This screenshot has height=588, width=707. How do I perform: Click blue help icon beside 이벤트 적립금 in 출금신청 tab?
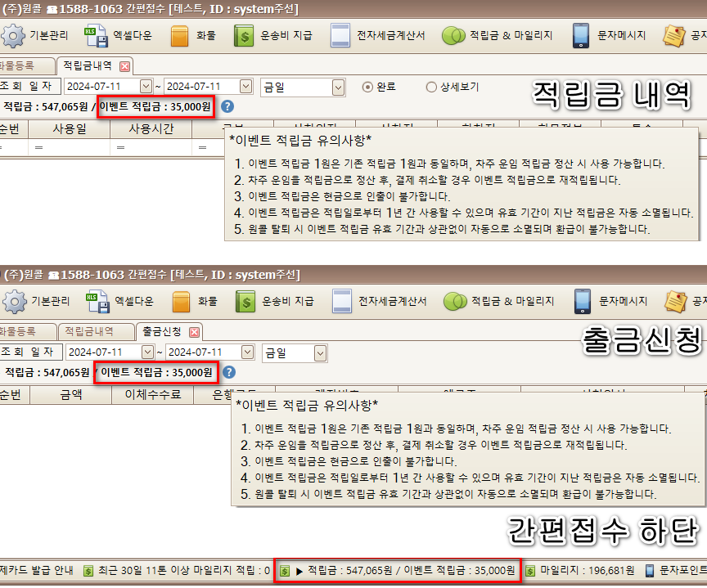229,372
